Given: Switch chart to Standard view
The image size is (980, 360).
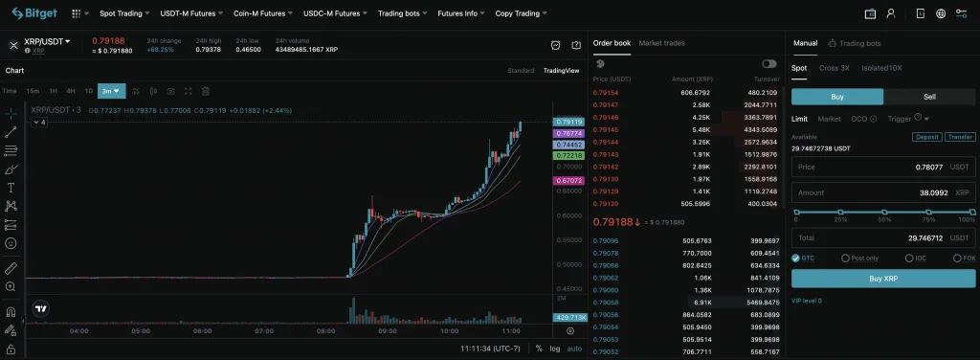Looking at the screenshot, I should (x=521, y=71).
